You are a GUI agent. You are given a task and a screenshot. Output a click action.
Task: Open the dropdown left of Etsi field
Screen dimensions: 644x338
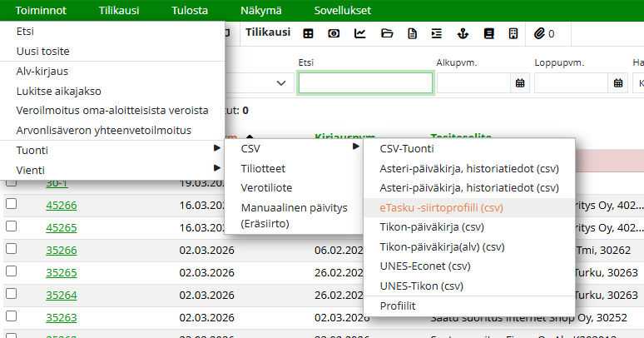pos(280,83)
